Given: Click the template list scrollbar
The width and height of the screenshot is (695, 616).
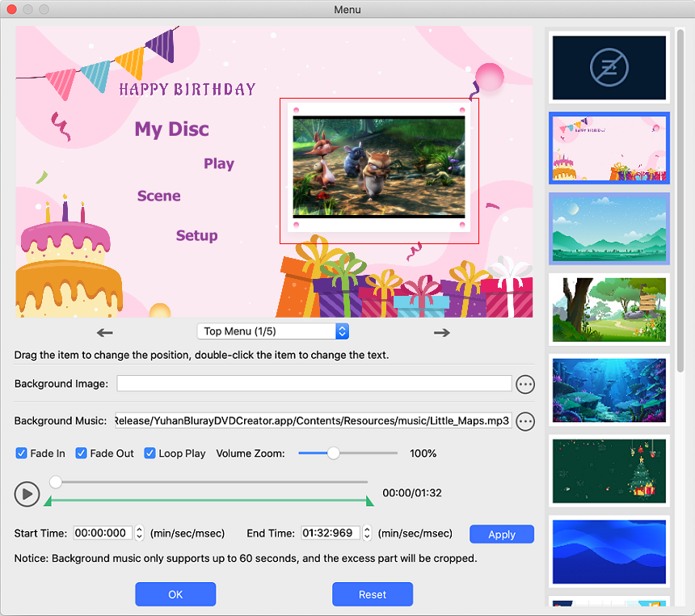Looking at the screenshot, I should pos(680,201).
